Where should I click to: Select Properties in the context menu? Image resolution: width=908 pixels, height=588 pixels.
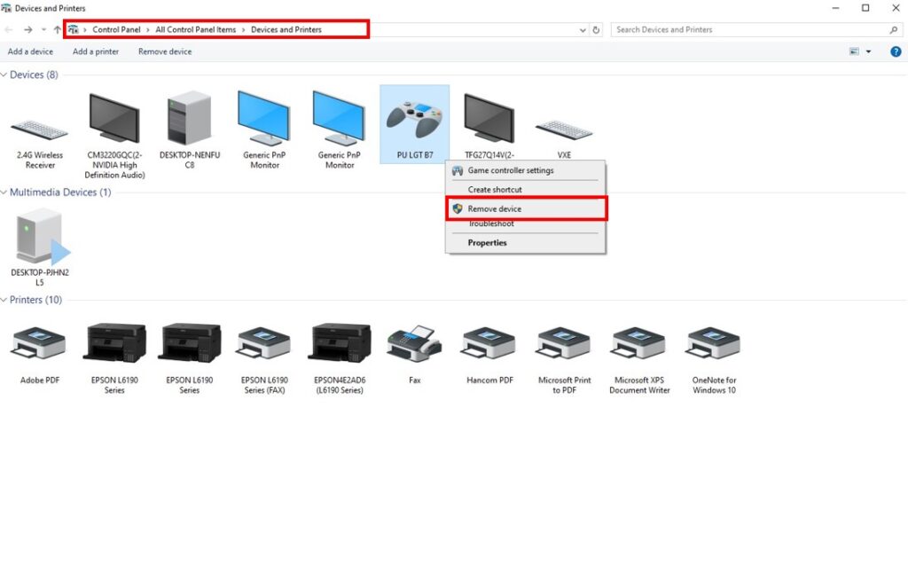487,243
